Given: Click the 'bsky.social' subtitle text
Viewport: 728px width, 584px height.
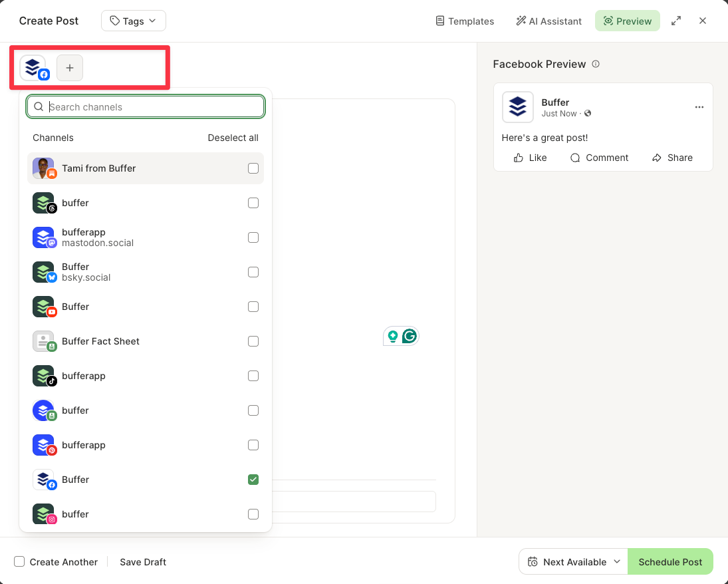Looking at the screenshot, I should pyautogui.click(x=86, y=278).
